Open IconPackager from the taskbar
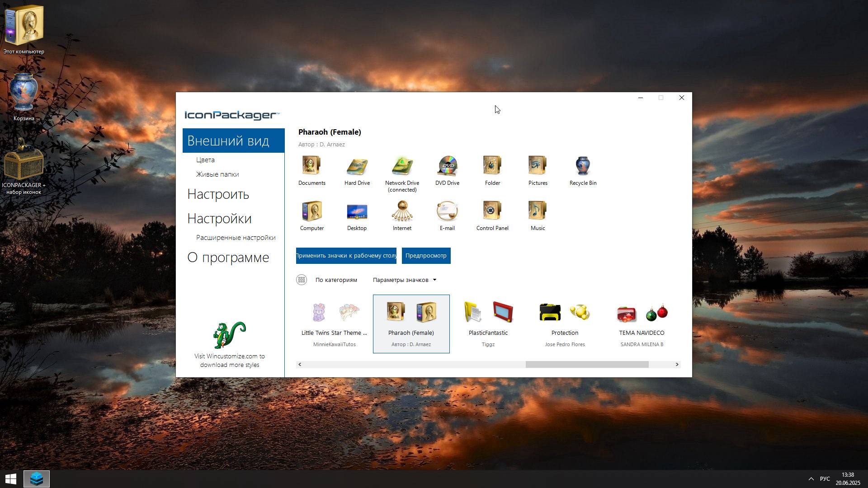This screenshot has height=488, width=868. [x=36, y=479]
